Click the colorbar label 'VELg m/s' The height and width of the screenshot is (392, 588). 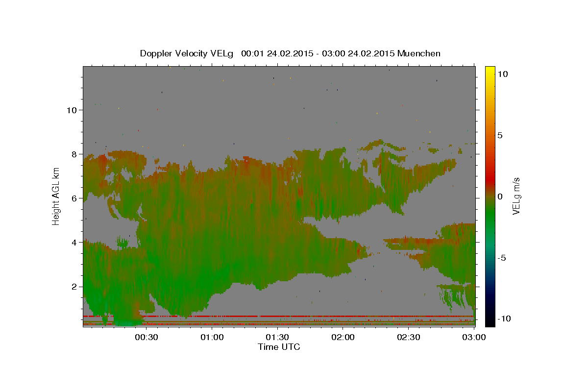click(x=516, y=196)
